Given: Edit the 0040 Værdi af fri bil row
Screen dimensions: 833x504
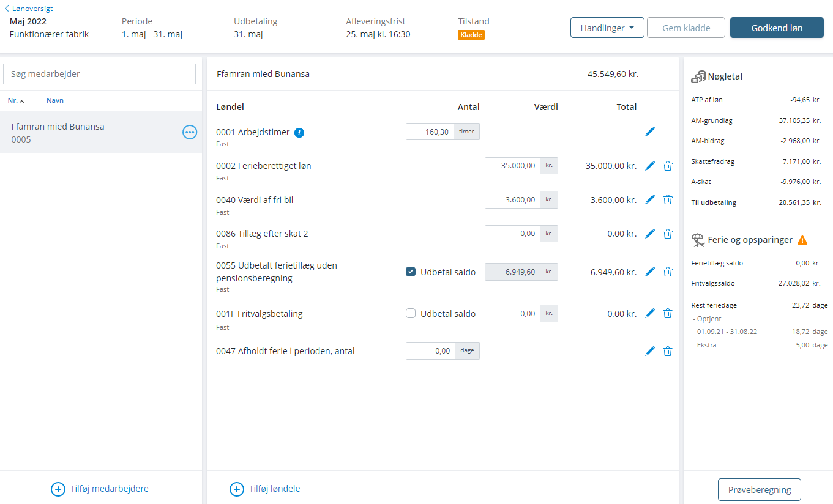Looking at the screenshot, I should [x=650, y=199].
